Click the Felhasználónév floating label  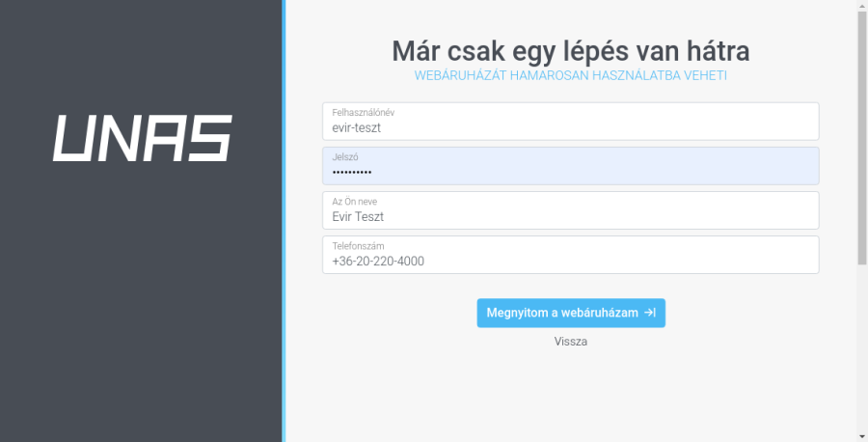363,112
